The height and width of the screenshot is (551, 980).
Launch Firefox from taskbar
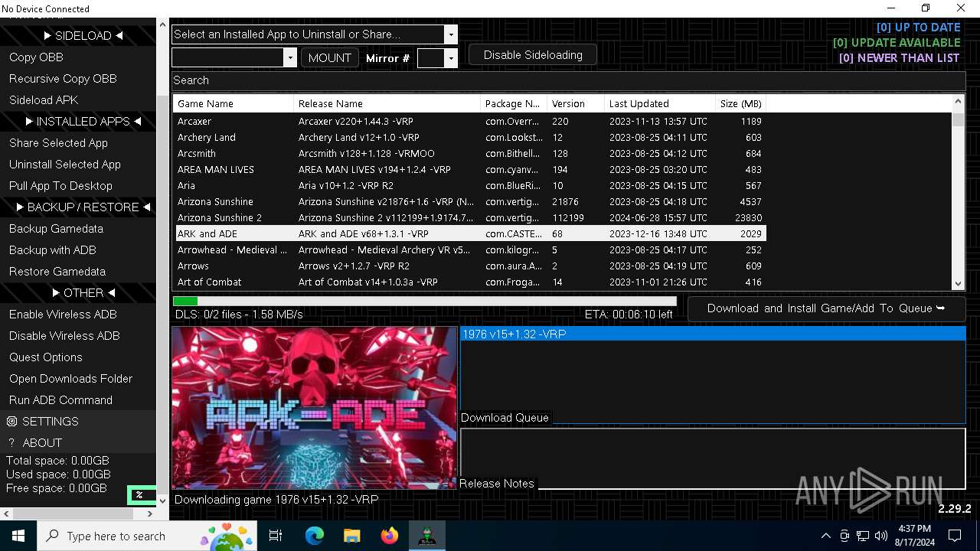[x=390, y=536]
